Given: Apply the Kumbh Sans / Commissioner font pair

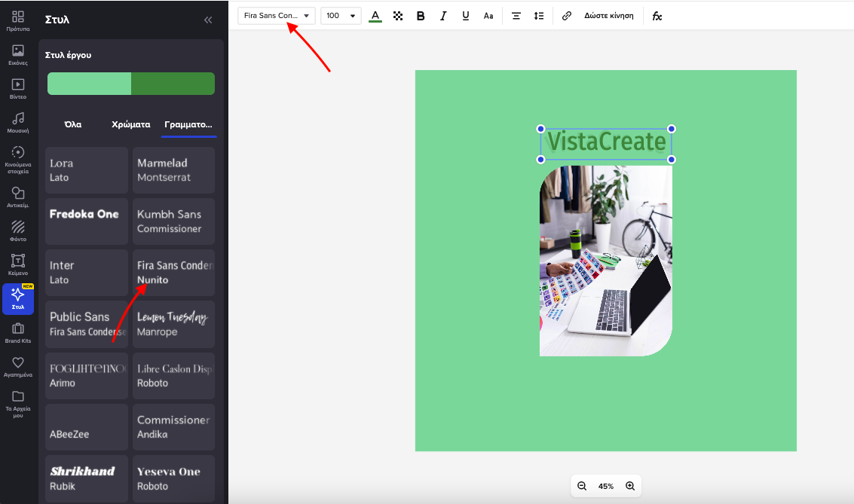Looking at the screenshot, I should click(174, 221).
